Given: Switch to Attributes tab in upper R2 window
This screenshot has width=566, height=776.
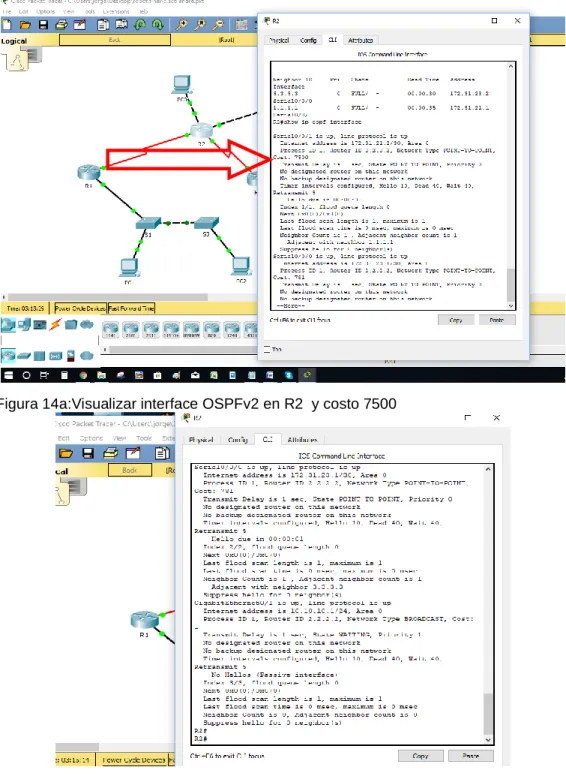Looking at the screenshot, I should pos(360,40).
